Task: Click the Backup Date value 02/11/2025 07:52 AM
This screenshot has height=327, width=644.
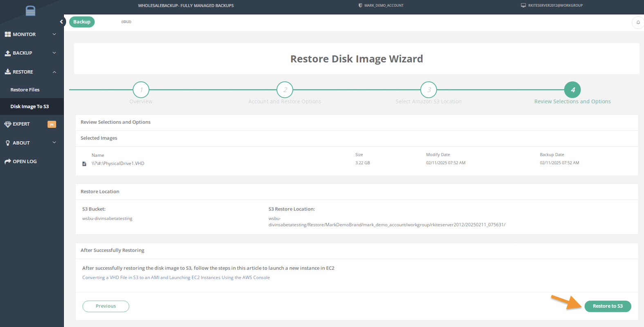Action: [x=559, y=163]
